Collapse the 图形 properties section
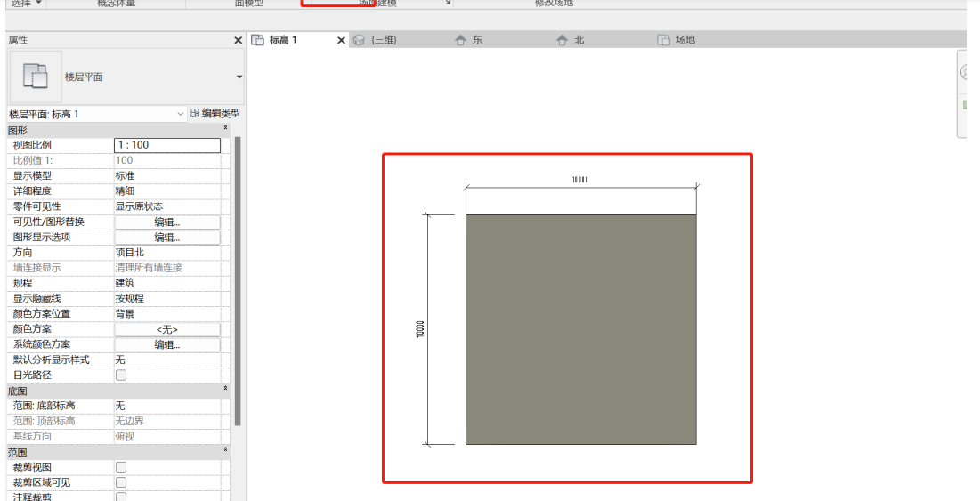The width and height of the screenshot is (980, 501). [225, 128]
